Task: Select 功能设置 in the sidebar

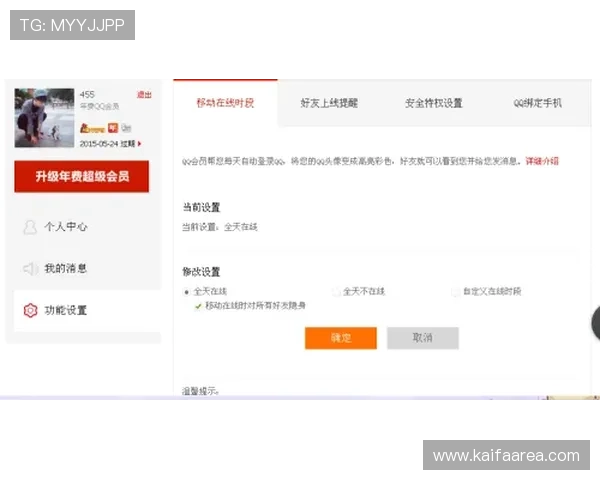Action: [x=87, y=310]
